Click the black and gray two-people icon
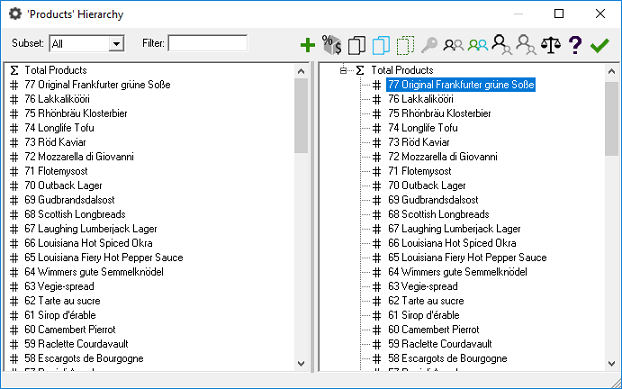The image size is (622, 389). [453, 45]
